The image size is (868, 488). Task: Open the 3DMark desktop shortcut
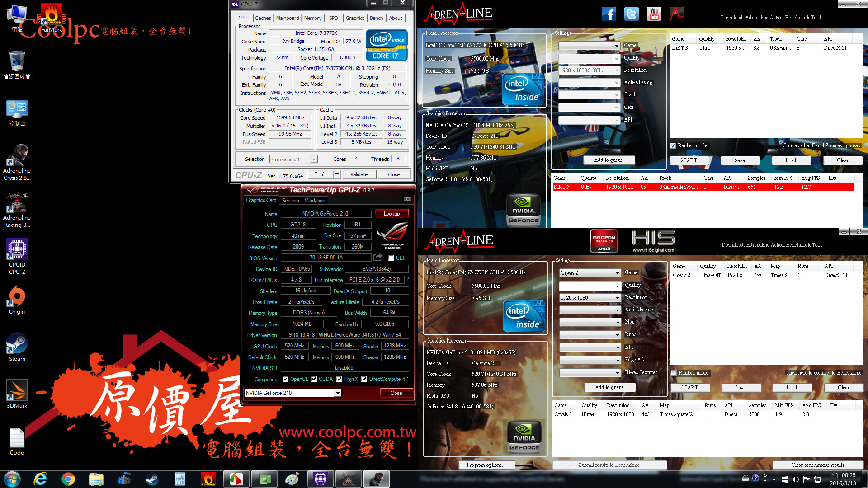[17, 394]
